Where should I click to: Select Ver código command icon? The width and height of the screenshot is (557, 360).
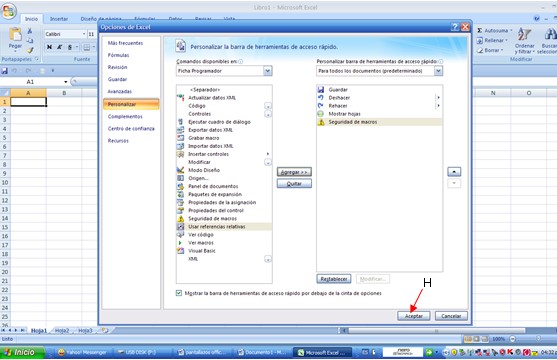[x=180, y=235]
